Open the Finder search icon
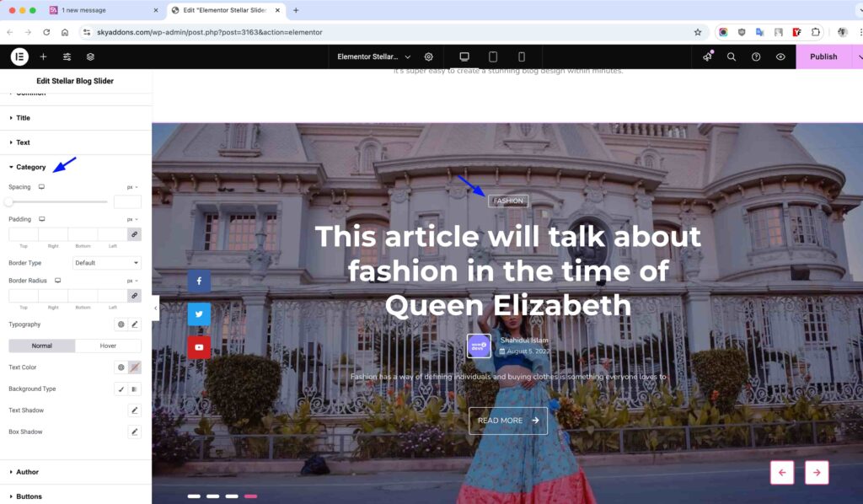Screen dimensions: 863x504 732,56
